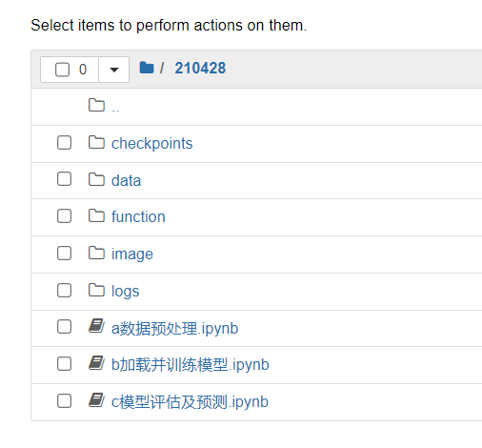Click the folder icon beside function
Screen dimensions: 482x448
tap(96, 216)
